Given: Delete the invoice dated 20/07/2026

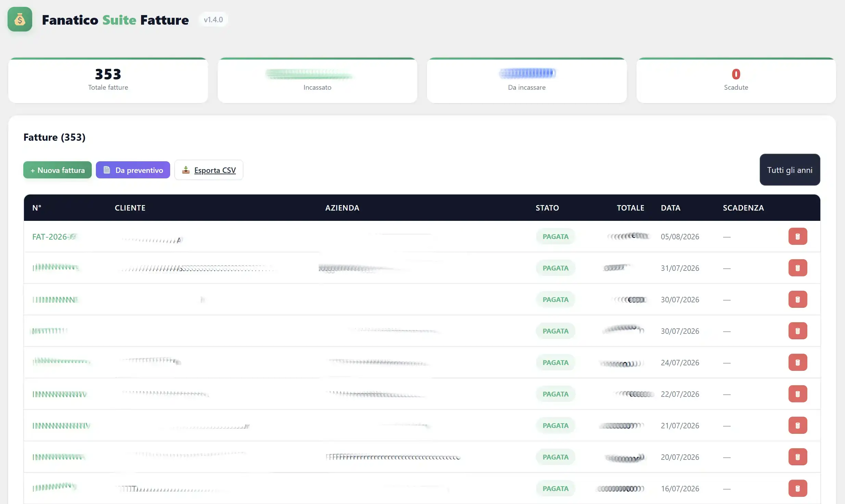Looking at the screenshot, I should (x=798, y=457).
